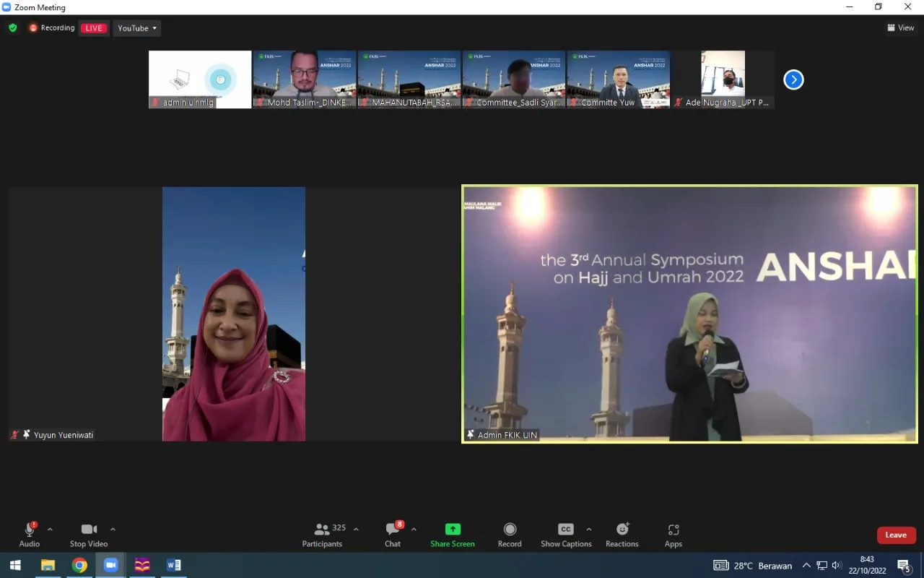Open the Reactions menu
Image resolution: width=924 pixels, height=578 pixels.
point(622,535)
